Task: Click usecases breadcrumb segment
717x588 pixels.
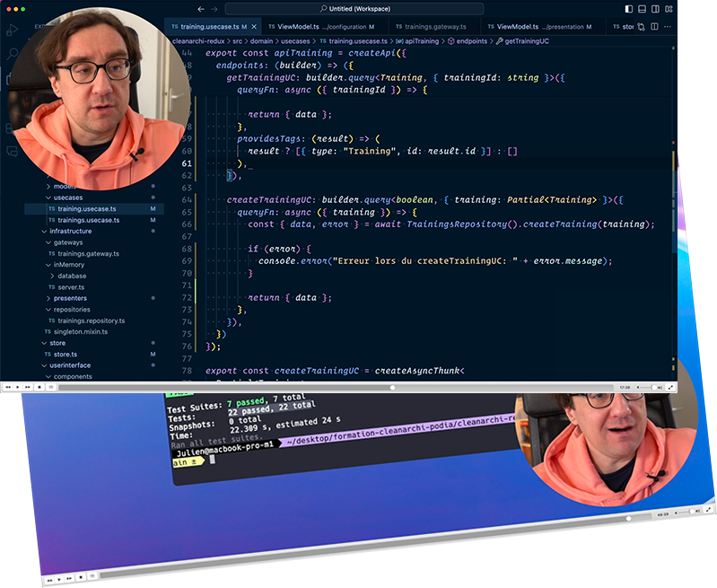Action: coord(295,41)
